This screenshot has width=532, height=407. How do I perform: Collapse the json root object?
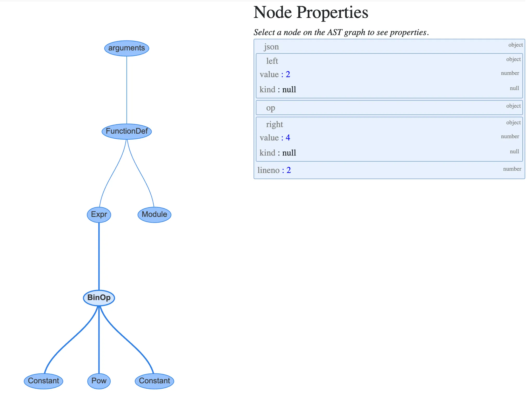(x=271, y=47)
